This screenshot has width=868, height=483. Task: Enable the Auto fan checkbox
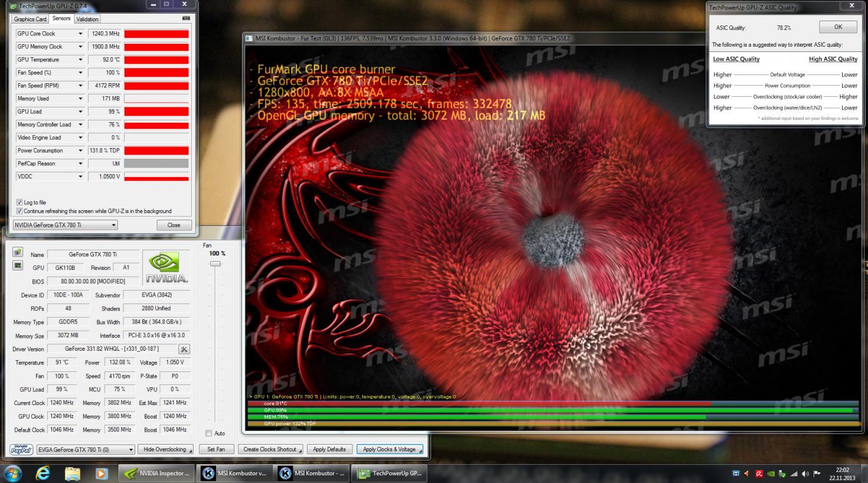(x=208, y=433)
